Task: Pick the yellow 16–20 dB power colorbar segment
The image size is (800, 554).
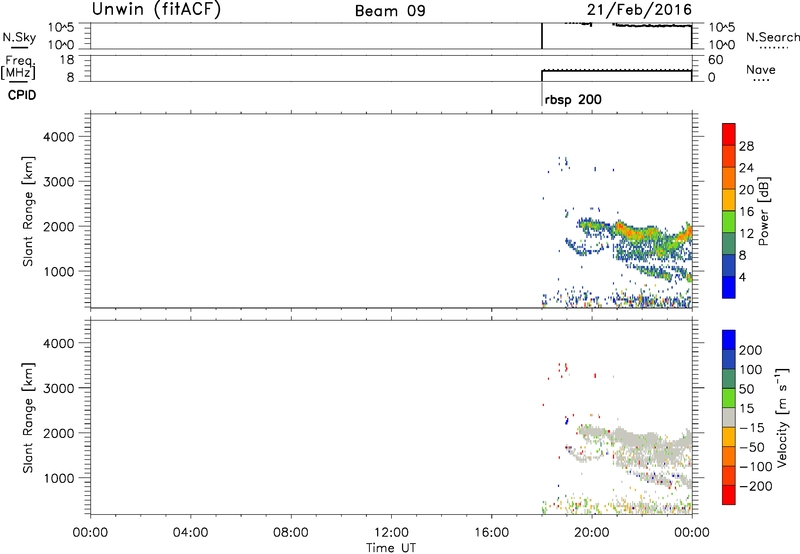Action: (x=729, y=200)
